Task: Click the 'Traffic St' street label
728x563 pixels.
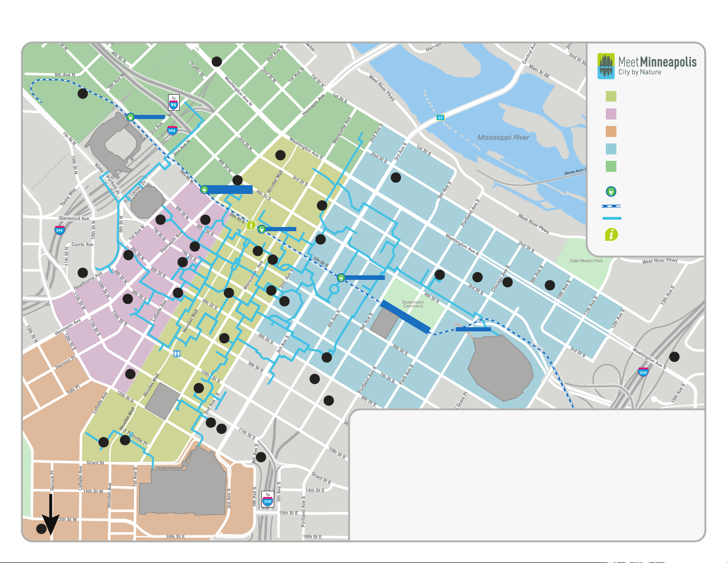Action: [x=197, y=69]
